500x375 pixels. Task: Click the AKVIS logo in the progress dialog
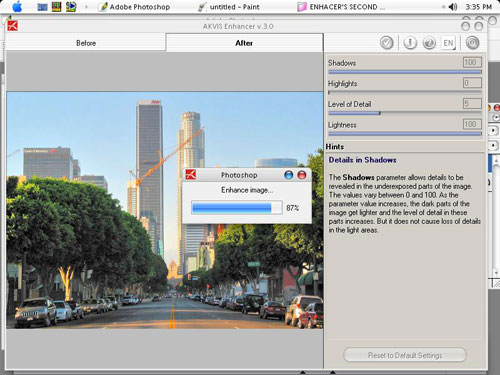tap(191, 175)
